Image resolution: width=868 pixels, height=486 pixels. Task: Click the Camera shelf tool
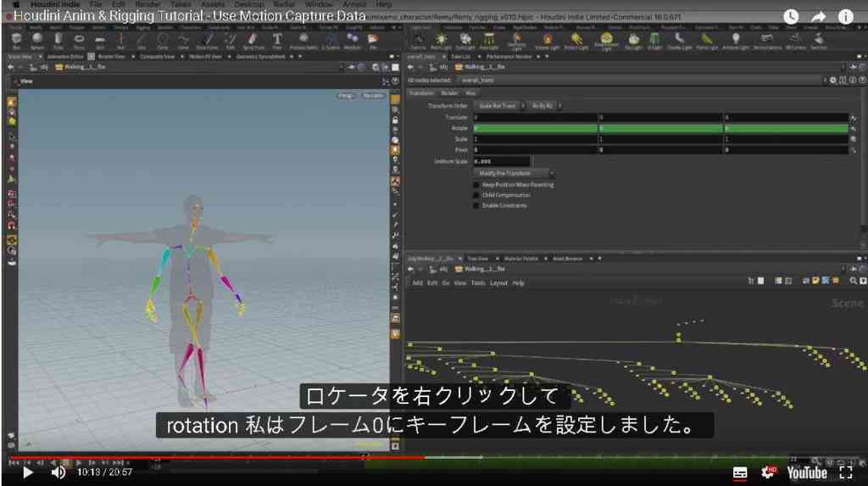[419, 41]
